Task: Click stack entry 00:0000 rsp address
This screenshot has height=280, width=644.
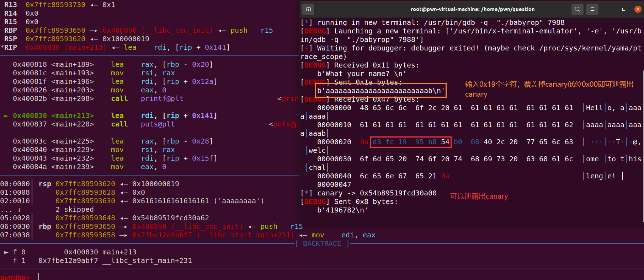Action: pyautogui.click(x=85, y=184)
